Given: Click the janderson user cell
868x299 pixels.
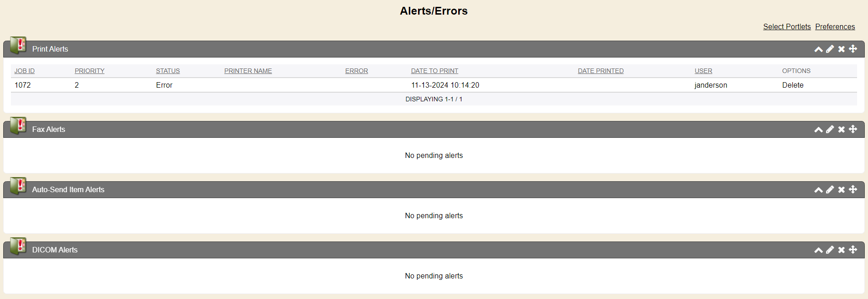Looking at the screenshot, I should [711, 85].
